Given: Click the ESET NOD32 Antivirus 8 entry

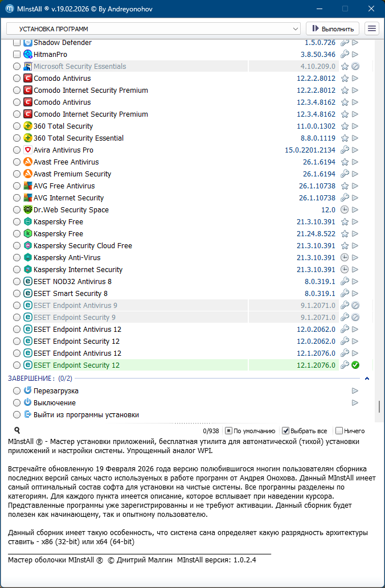Looking at the screenshot, I should 72,282.
